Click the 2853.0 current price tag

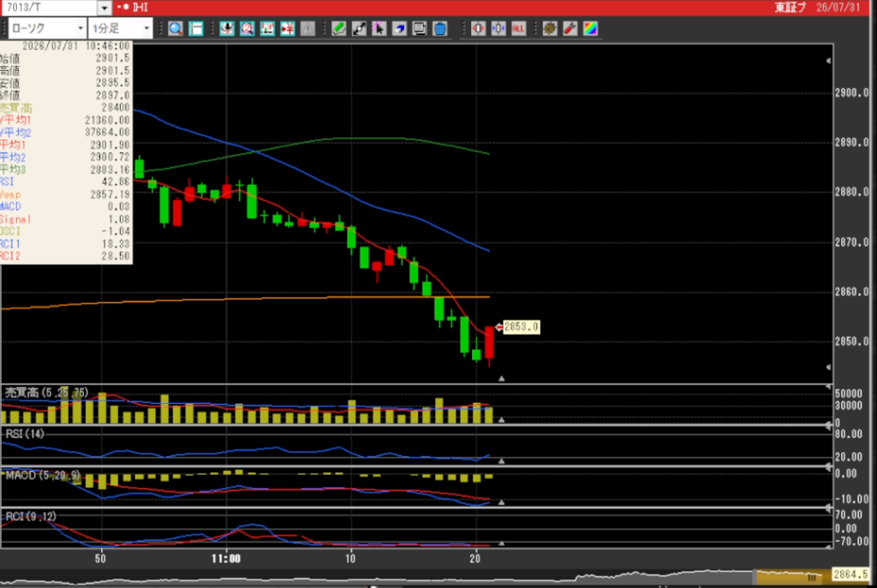click(x=521, y=326)
